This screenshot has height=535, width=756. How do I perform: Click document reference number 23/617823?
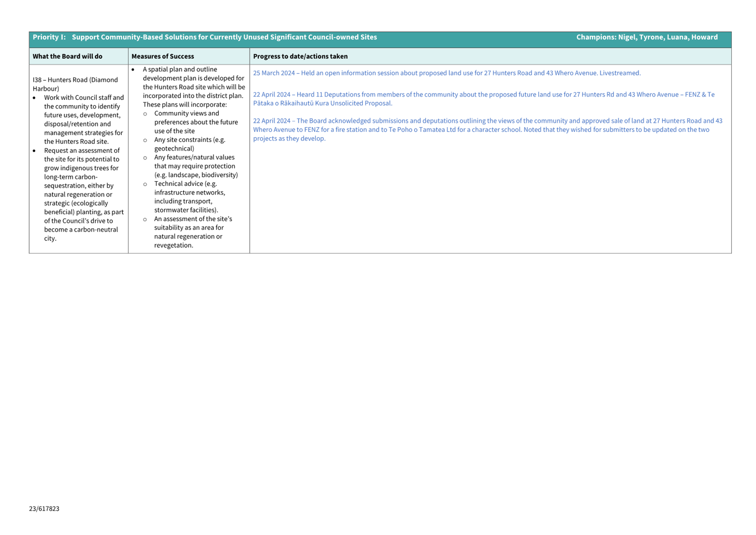[x=44, y=509]
